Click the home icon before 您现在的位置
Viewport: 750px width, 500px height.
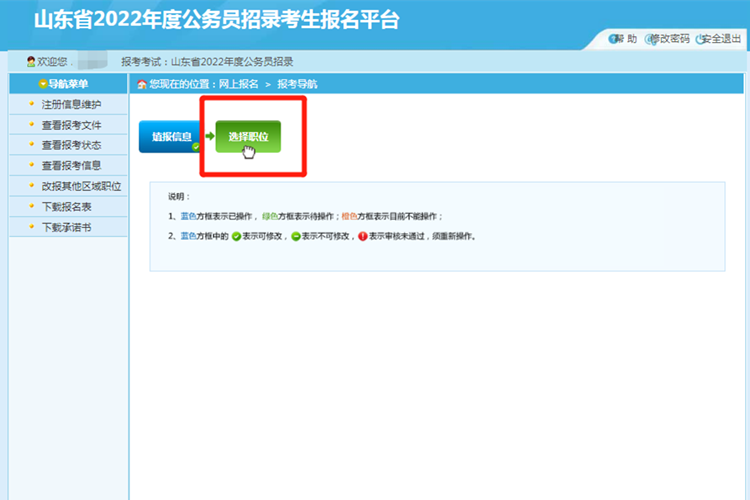tap(141, 84)
